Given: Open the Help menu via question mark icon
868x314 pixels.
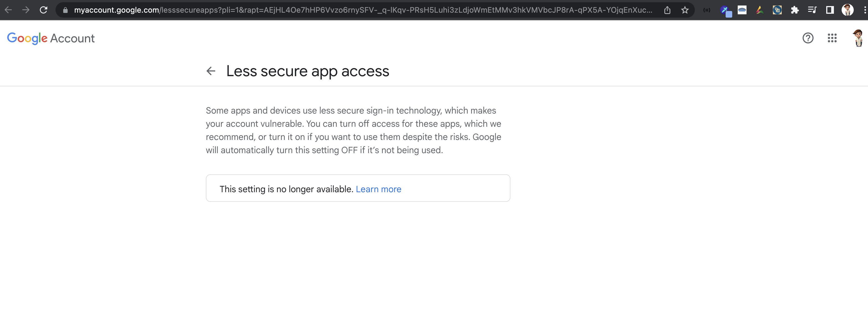Looking at the screenshot, I should (x=808, y=38).
